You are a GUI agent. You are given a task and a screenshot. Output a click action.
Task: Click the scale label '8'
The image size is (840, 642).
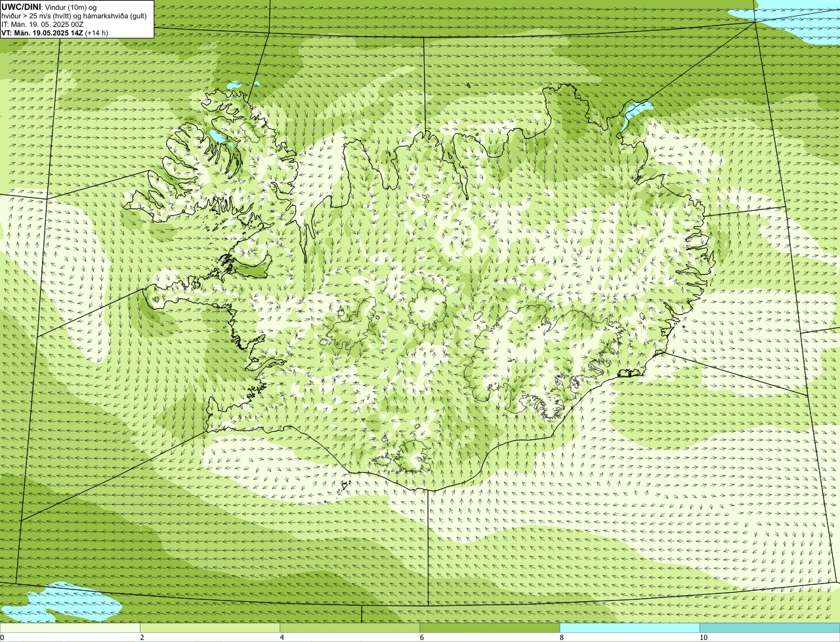click(x=561, y=637)
